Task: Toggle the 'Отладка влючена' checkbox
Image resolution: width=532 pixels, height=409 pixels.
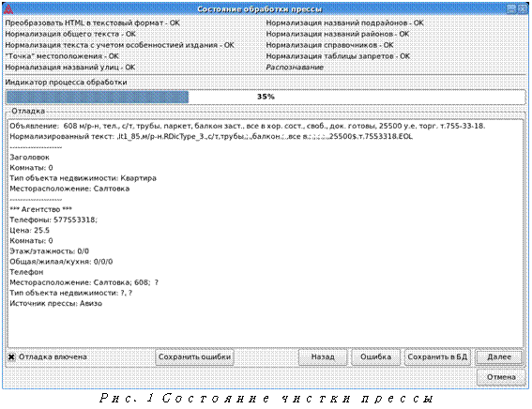Action: point(12,356)
